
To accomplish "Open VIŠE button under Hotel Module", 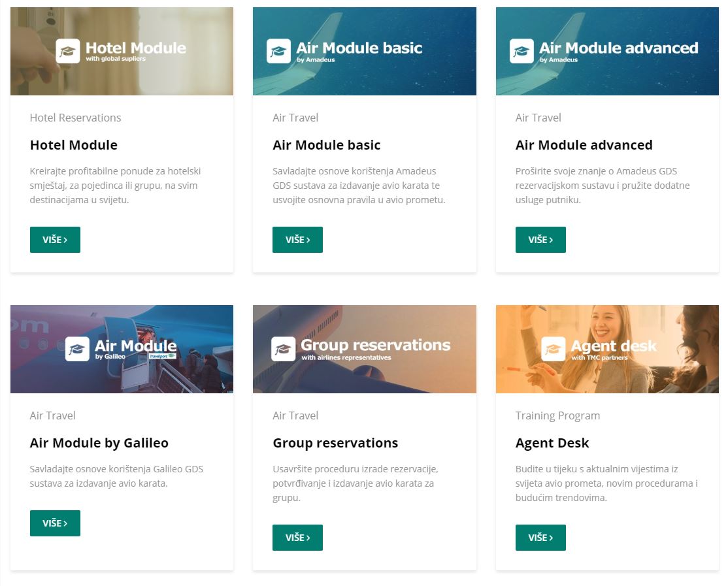I will pos(56,240).
